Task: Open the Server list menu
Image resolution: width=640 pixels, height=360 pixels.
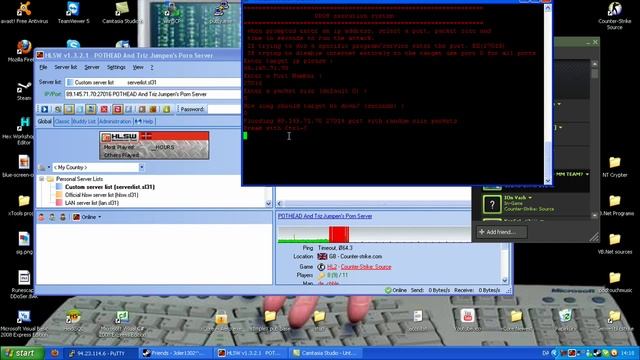Action: tap(66, 67)
